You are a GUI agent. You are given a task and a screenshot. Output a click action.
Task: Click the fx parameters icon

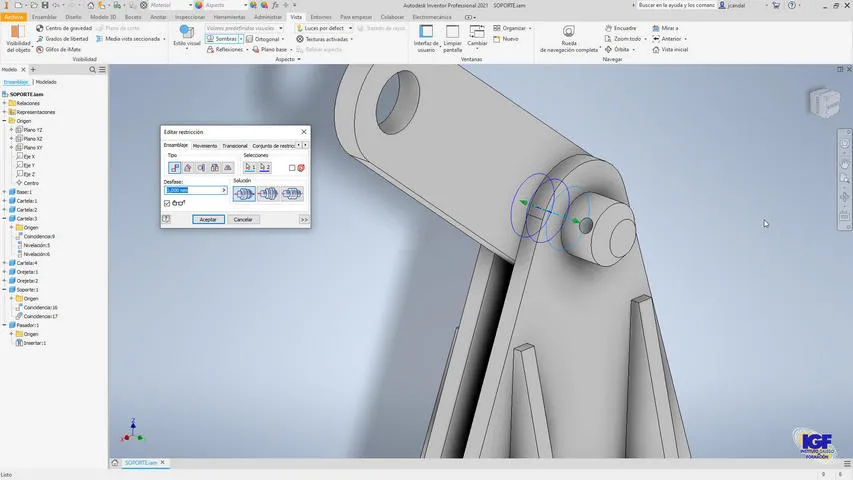tap(275, 5)
